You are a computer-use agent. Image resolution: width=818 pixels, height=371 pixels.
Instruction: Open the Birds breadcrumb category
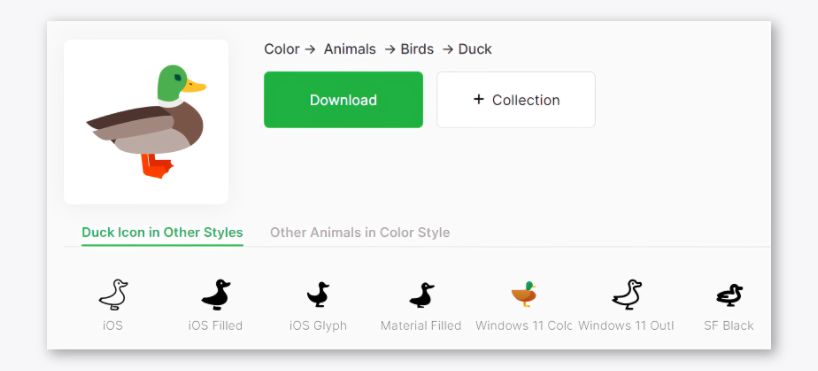point(417,49)
